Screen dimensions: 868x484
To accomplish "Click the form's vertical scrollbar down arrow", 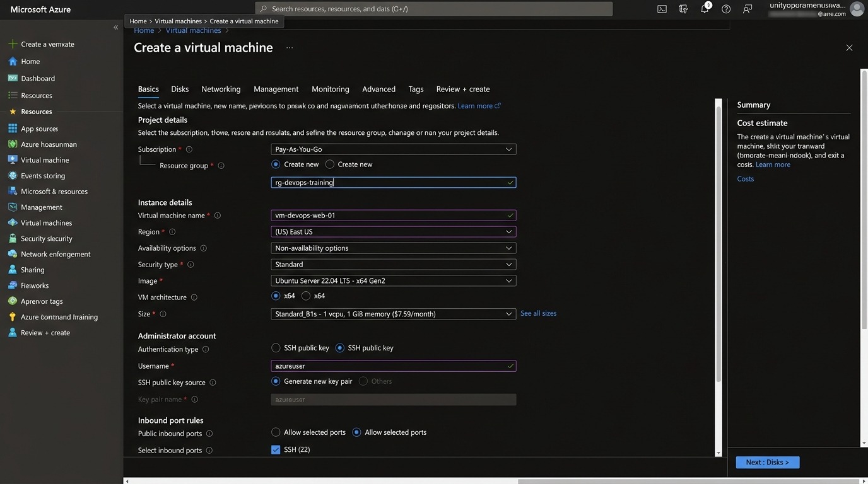I will point(718,452).
